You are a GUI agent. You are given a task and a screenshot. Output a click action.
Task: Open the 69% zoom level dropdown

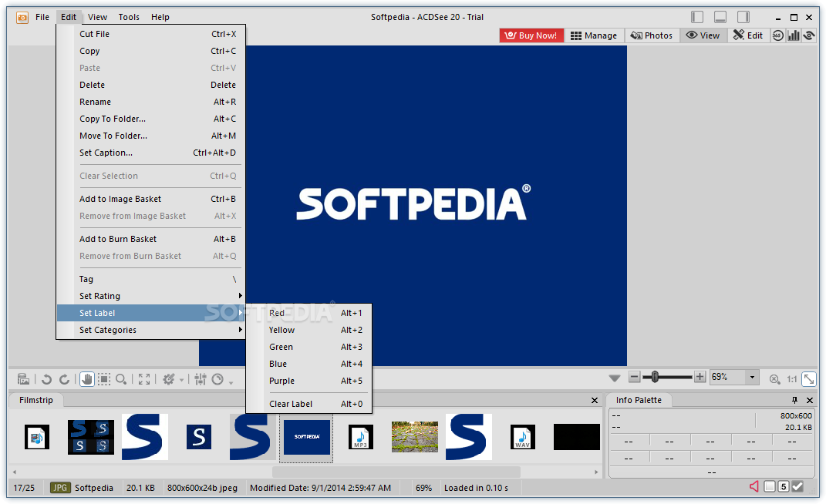[x=752, y=377]
